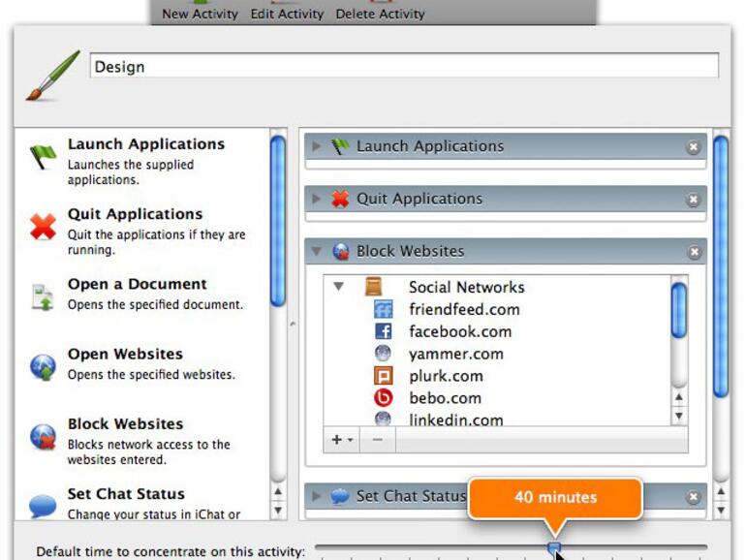The image size is (746, 560).
Task: Click the Social Networks folder icon
Action: click(373, 287)
